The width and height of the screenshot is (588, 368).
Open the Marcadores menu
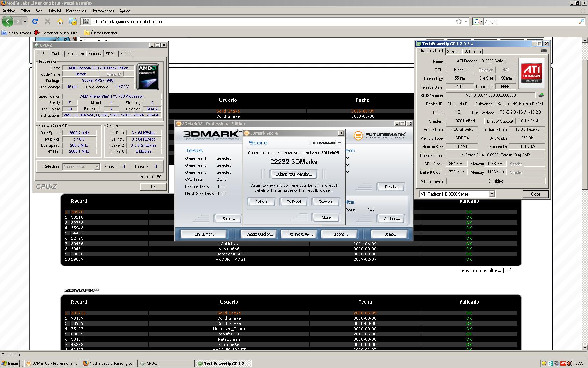tap(76, 11)
